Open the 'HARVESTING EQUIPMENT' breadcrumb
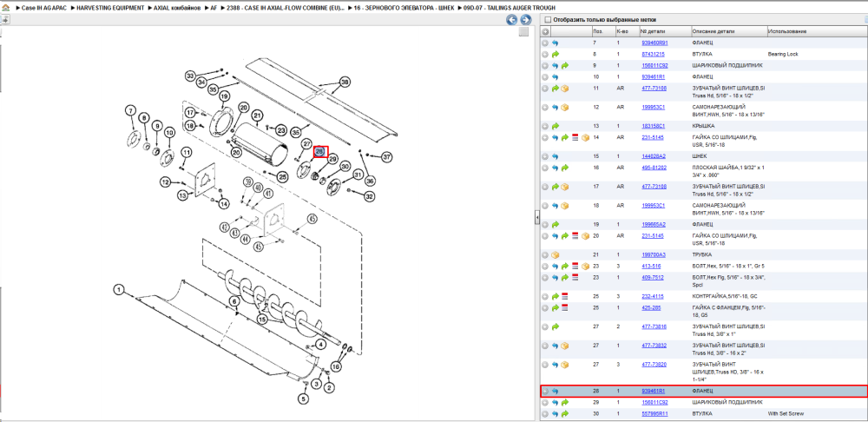This screenshot has height=422, width=868. point(108,9)
